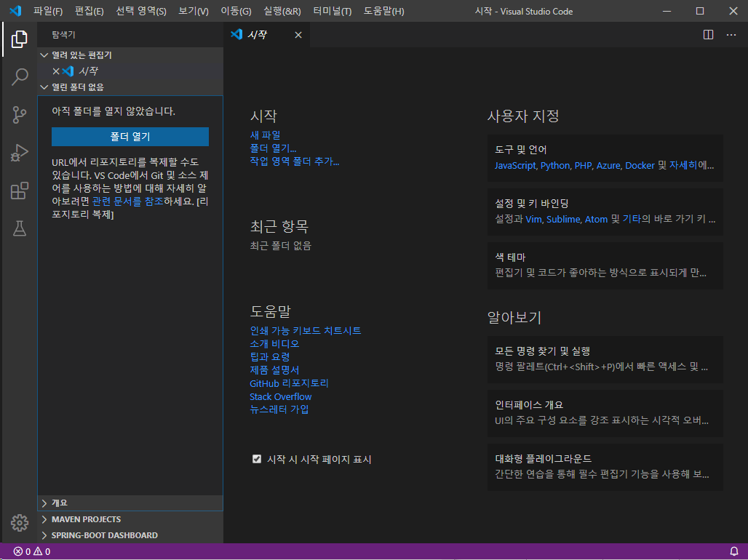The image size is (748, 560).
Task: Open the Manage gear icon
Action: point(19,523)
